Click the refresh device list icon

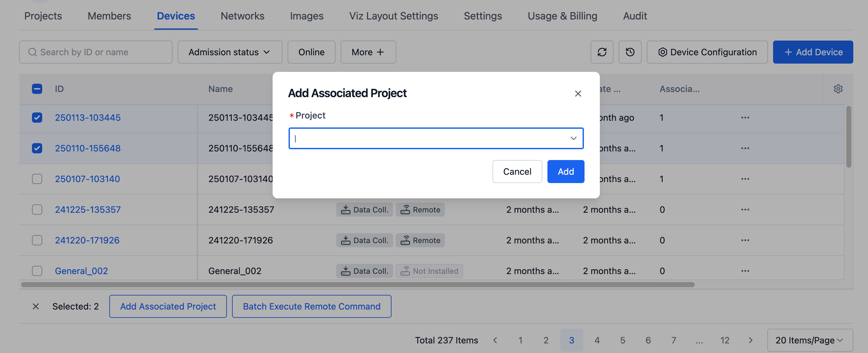pyautogui.click(x=602, y=52)
